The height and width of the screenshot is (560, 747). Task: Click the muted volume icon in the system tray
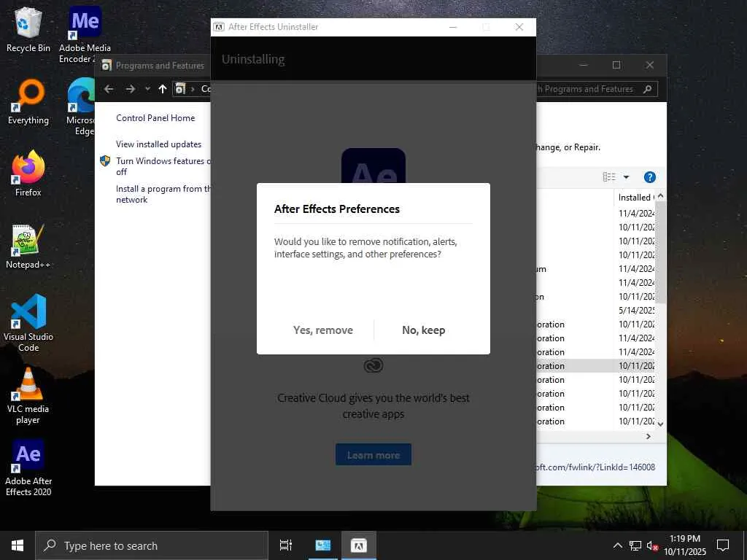point(651,545)
